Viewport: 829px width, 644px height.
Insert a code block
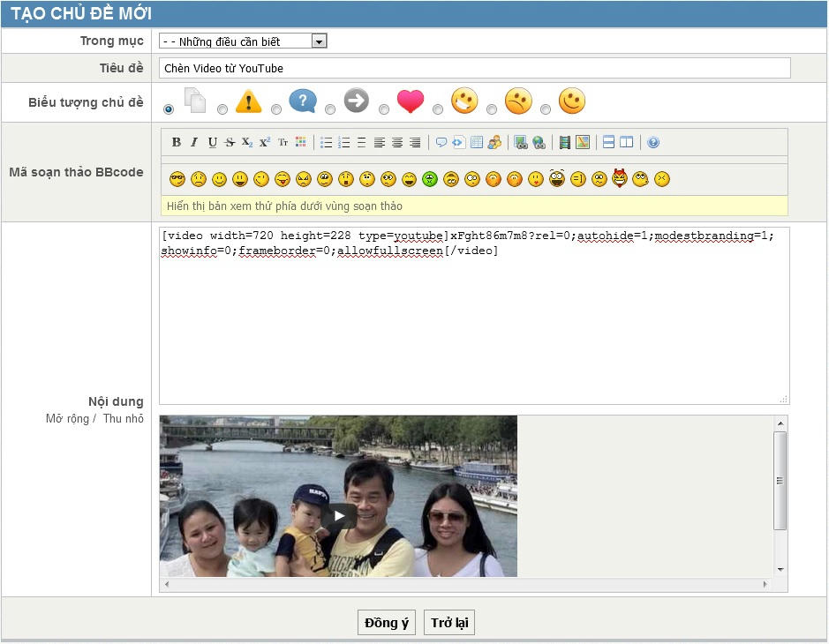point(458,142)
